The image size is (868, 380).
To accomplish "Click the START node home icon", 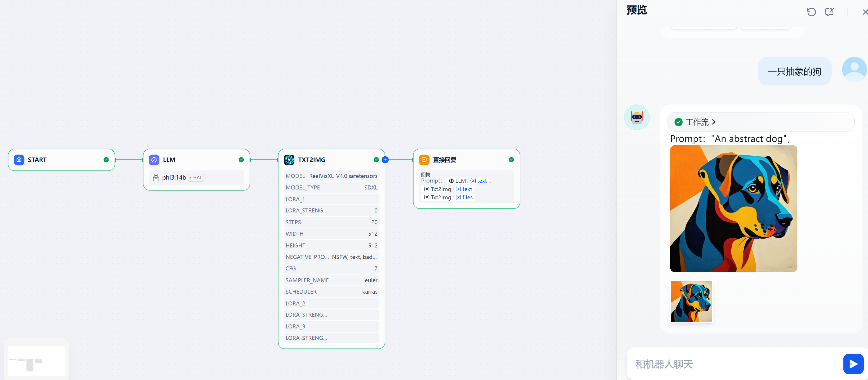I will [x=19, y=160].
